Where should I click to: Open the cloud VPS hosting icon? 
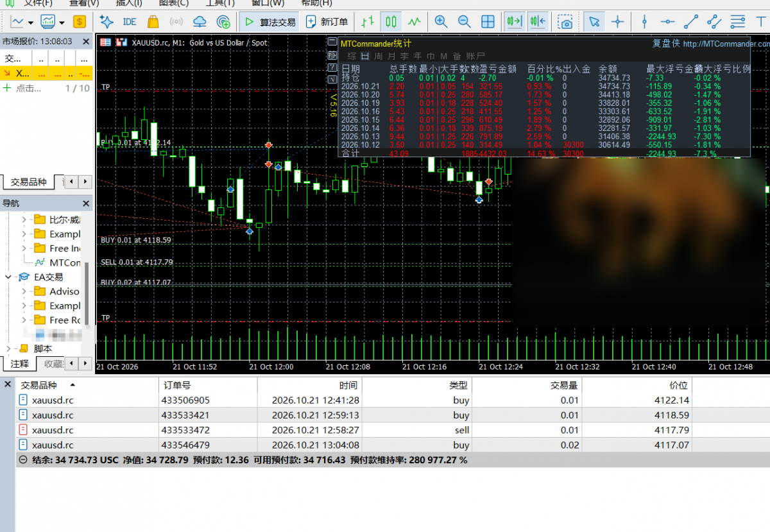pos(200,22)
